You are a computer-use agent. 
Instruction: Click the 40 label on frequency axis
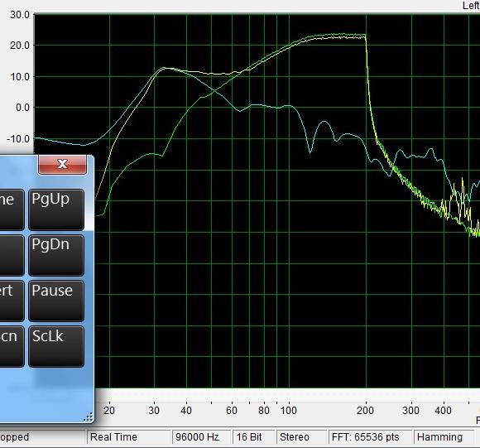pos(186,411)
